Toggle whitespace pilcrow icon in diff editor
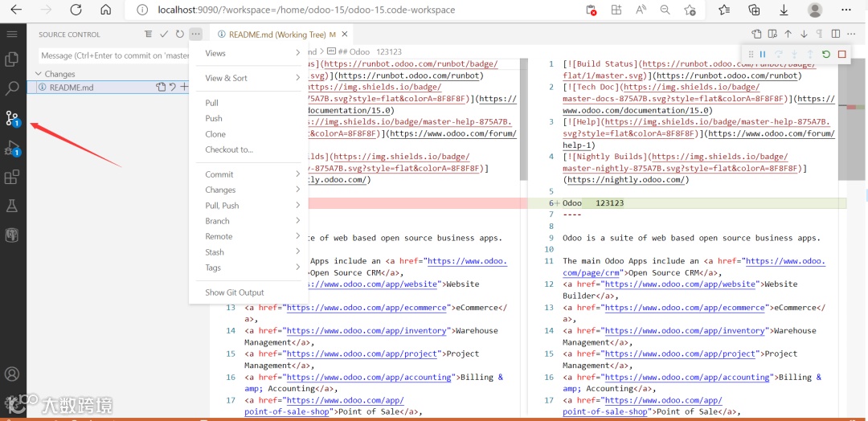This screenshot has height=421, width=868. pyautogui.click(x=820, y=35)
